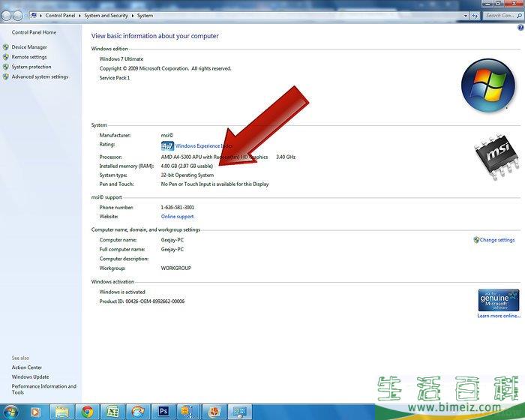Open File Explorer from the taskbar
Image resolution: width=525 pixels, height=420 pixels.
tap(61, 411)
